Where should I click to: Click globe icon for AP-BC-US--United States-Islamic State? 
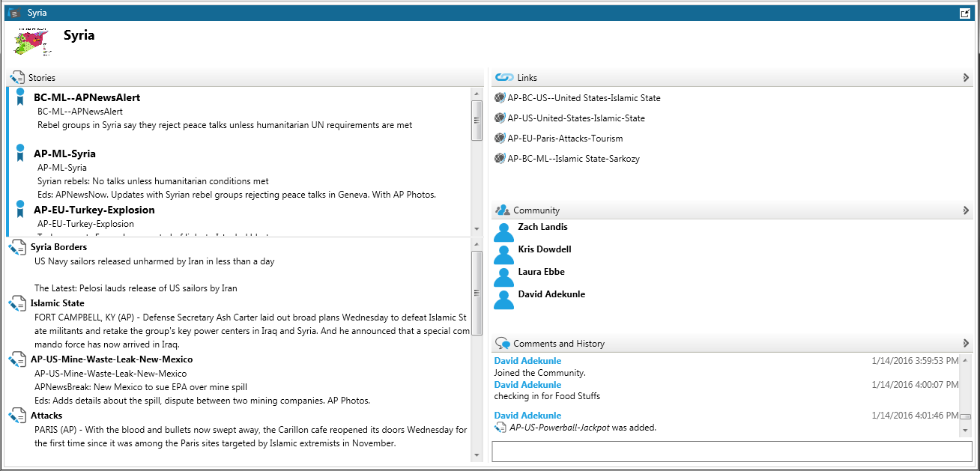pos(500,98)
